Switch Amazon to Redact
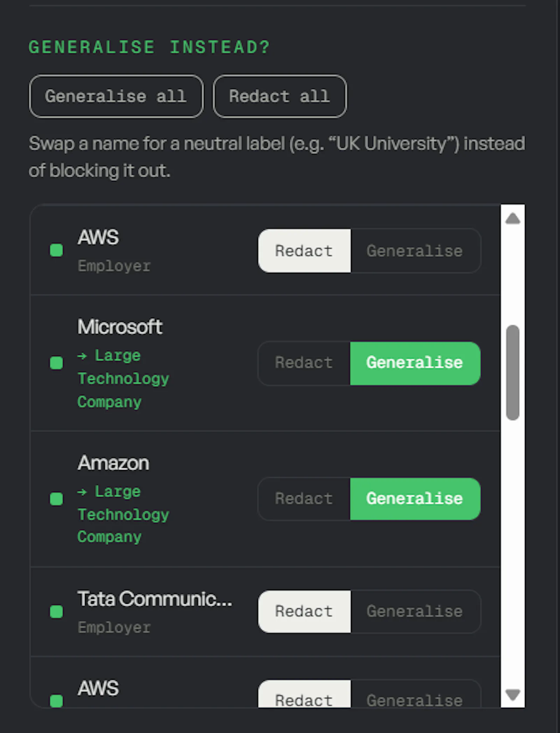560x733 pixels. tap(304, 499)
